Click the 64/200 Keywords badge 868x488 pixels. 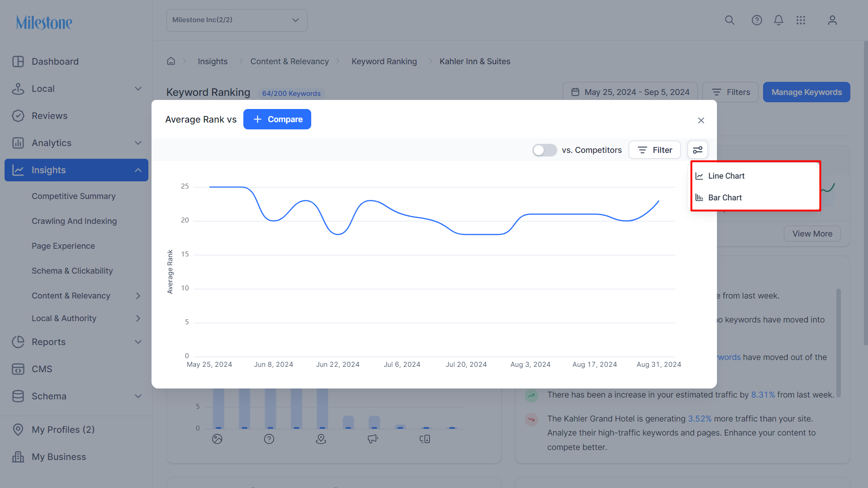click(x=291, y=94)
